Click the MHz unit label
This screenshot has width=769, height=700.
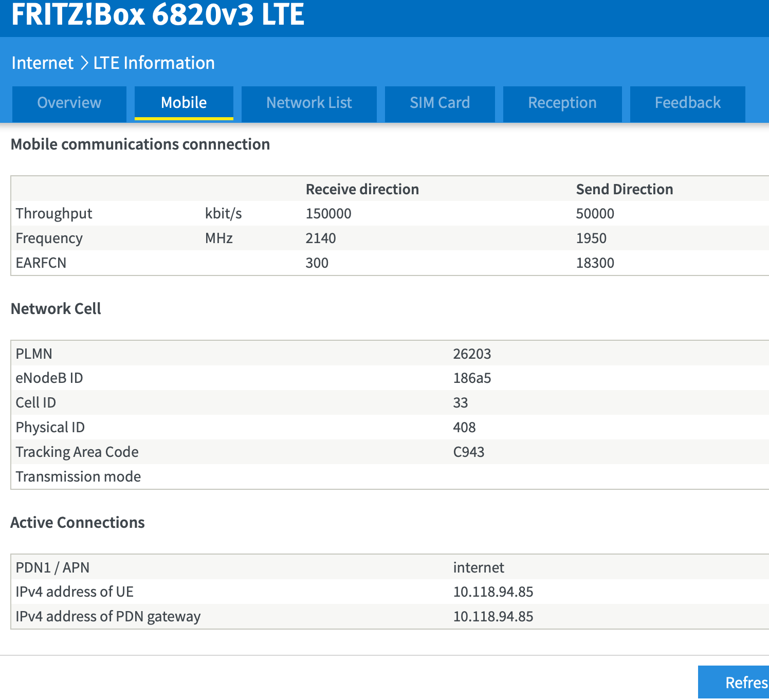[219, 238]
